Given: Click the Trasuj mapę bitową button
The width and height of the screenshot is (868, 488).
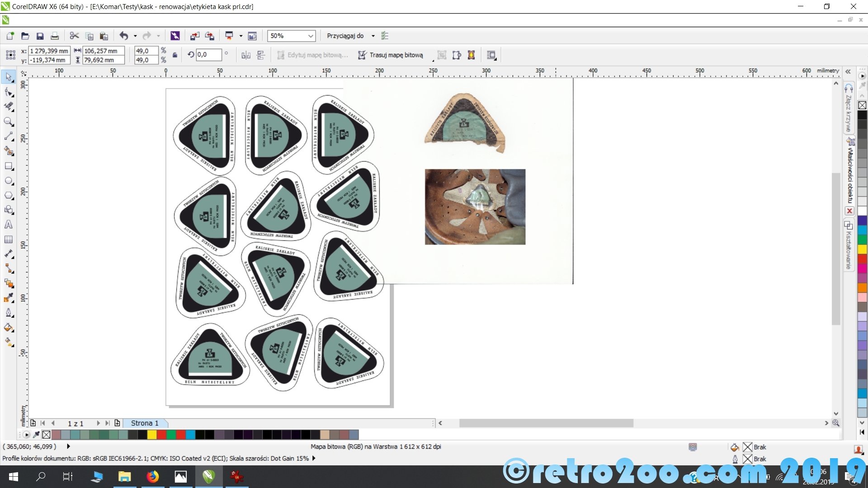Looking at the screenshot, I should coord(391,55).
